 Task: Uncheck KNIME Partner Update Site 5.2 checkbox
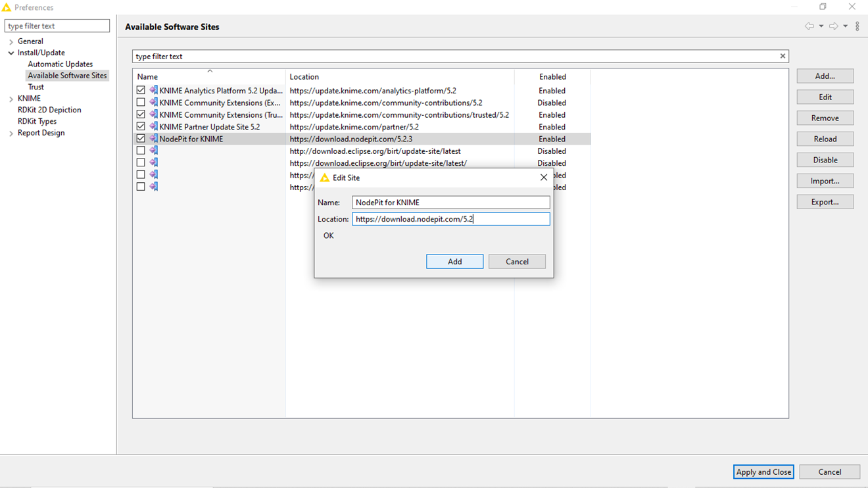[x=141, y=126]
